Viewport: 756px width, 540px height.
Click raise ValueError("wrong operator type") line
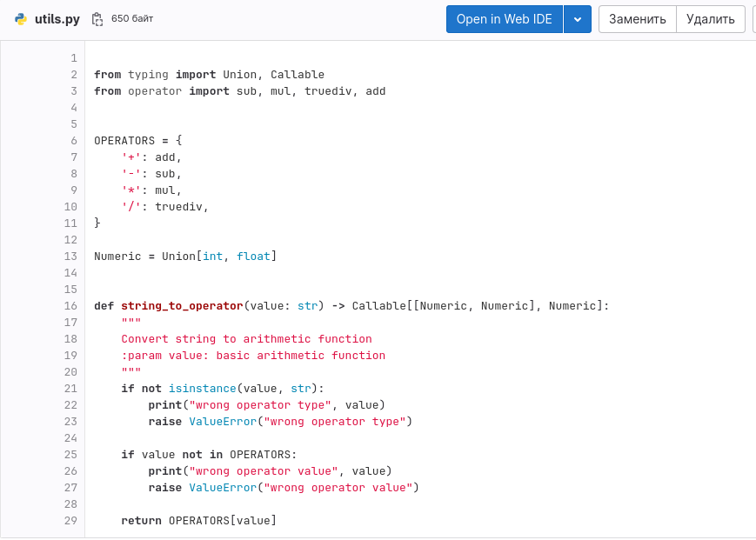pos(281,422)
